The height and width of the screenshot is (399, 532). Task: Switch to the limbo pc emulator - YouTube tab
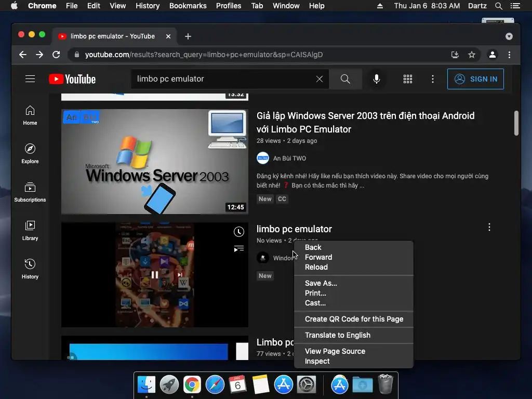tap(114, 36)
